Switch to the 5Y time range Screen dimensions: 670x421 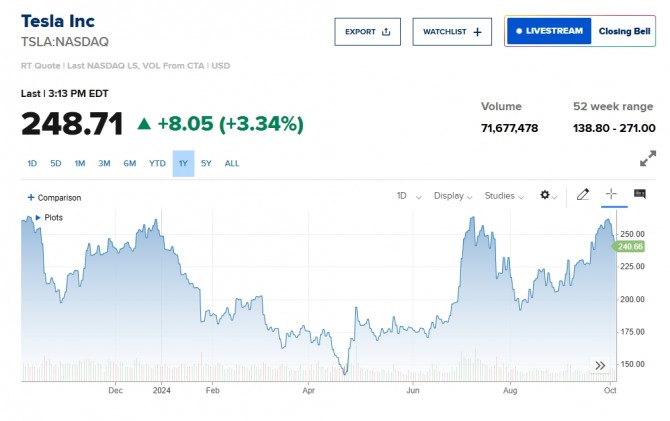pos(206,163)
